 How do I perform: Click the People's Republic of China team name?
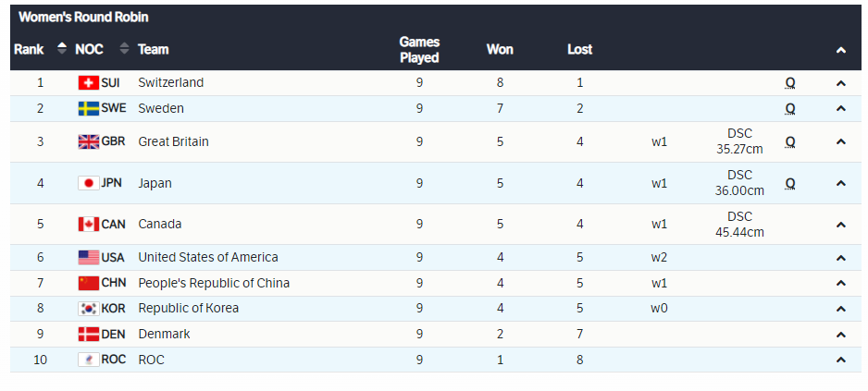214,284
